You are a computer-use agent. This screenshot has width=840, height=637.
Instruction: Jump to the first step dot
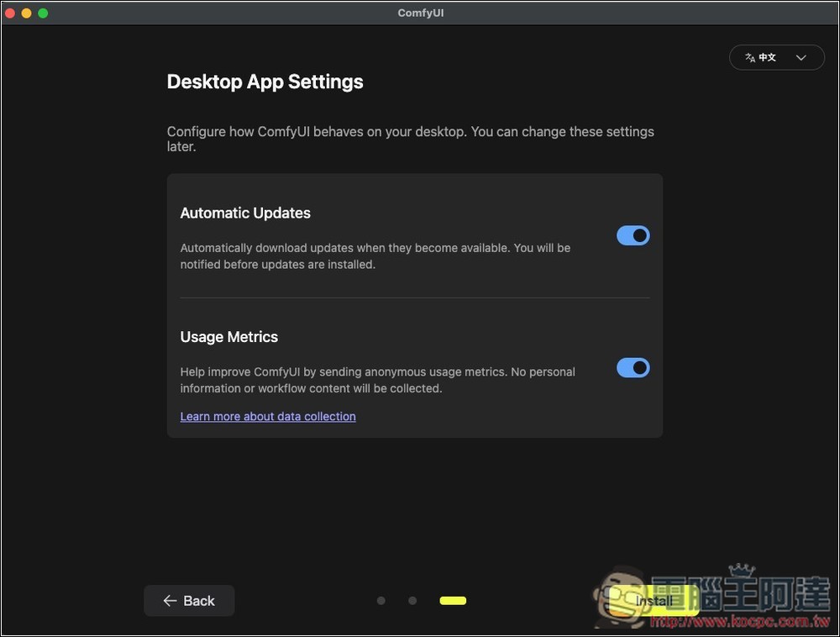pos(381,601)
